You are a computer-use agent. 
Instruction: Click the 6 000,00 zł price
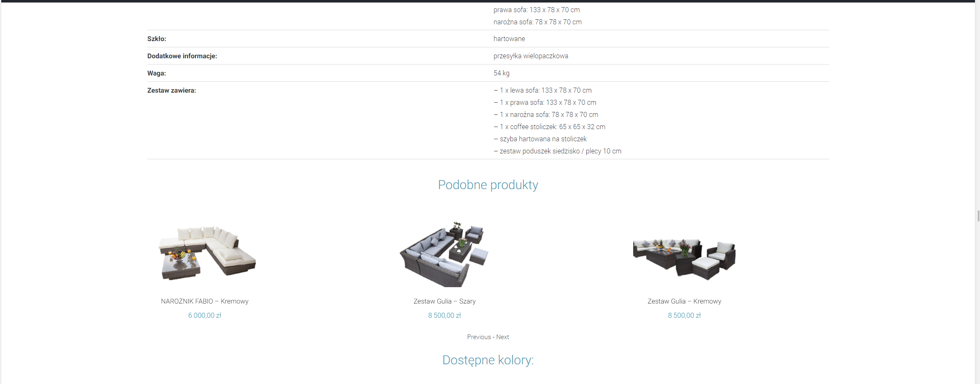point(205,315)
